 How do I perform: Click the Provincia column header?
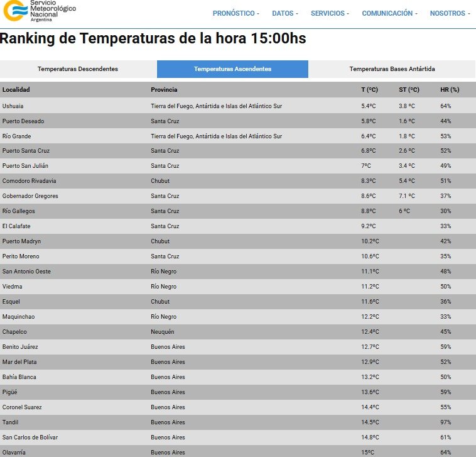point(164,90)
